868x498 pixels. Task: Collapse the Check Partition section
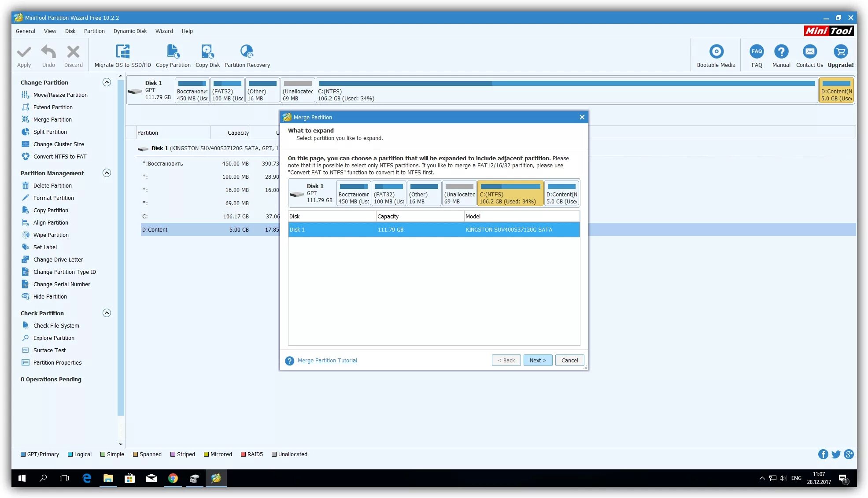point(107,313)
